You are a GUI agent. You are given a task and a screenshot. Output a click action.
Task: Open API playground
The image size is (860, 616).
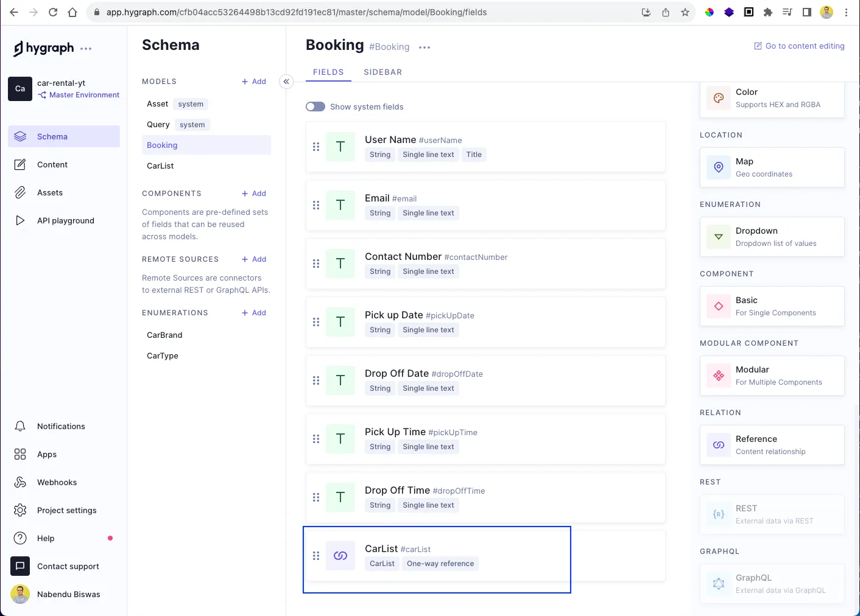(x=64, y=220)
